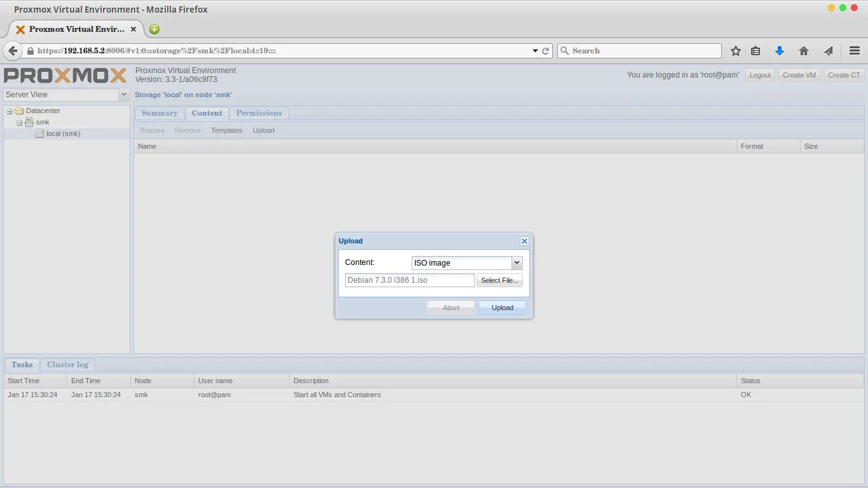Switch to the Content tab

tap(207, 113)
